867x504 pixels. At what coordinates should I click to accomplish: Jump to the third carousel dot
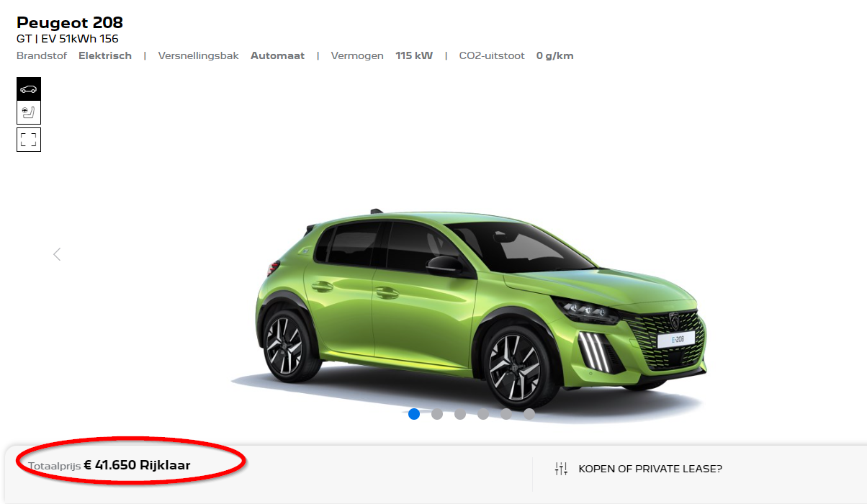[460, 414]
